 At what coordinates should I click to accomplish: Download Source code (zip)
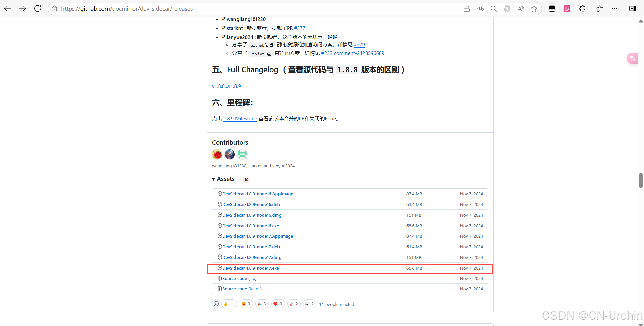(239, 278)
